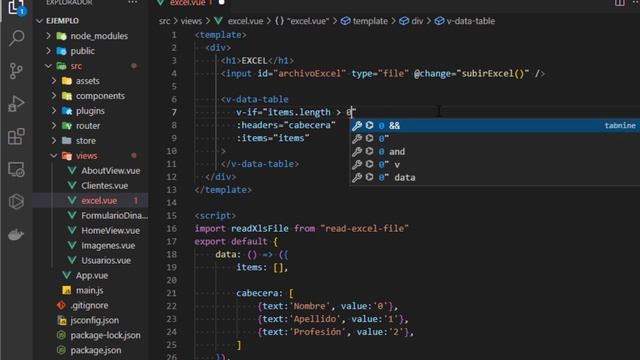Click '"read-excel-file"' import string
Screen dimensions: 640x360
coord(364,229)
